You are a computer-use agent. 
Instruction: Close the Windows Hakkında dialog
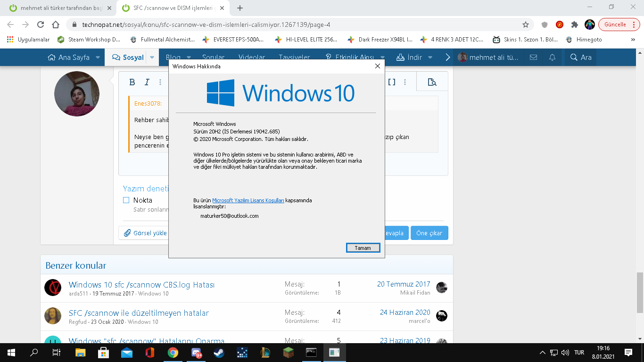[x=377, y=66]
